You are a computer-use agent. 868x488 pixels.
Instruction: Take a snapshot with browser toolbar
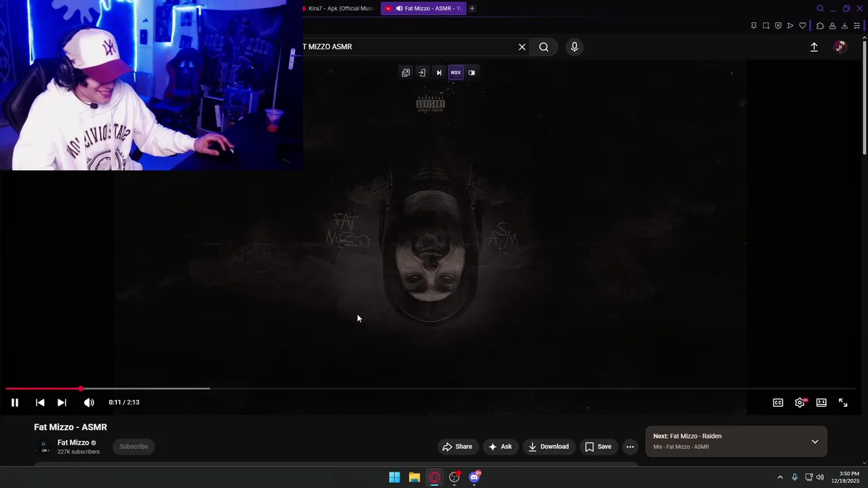tap(766, 26)
